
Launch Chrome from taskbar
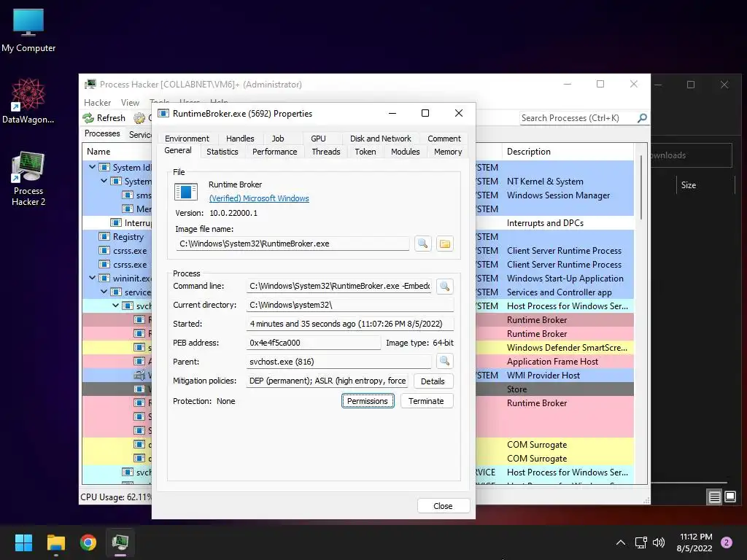tap(88, 542)
